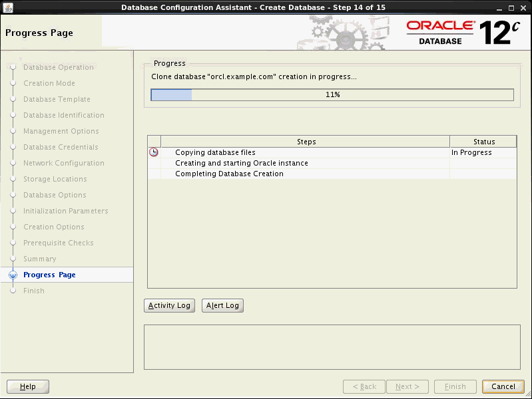
Task: Click the disabled Next button
Action: tap(407, 386)
